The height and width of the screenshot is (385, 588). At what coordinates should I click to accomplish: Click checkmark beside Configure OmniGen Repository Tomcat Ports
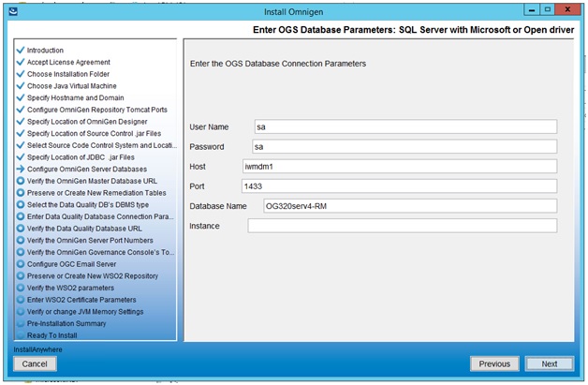(x=21, y=110)
